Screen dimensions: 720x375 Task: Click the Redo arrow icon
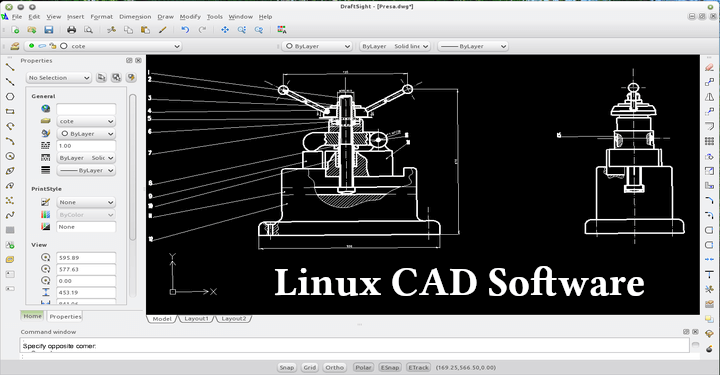coord(202,30)
